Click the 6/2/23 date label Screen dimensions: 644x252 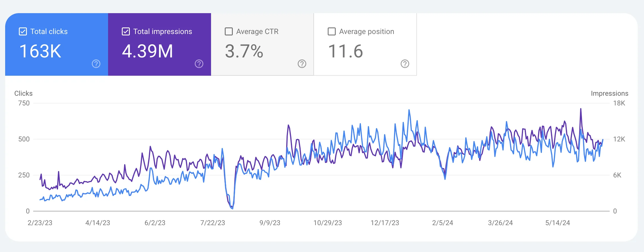point(155,223)
